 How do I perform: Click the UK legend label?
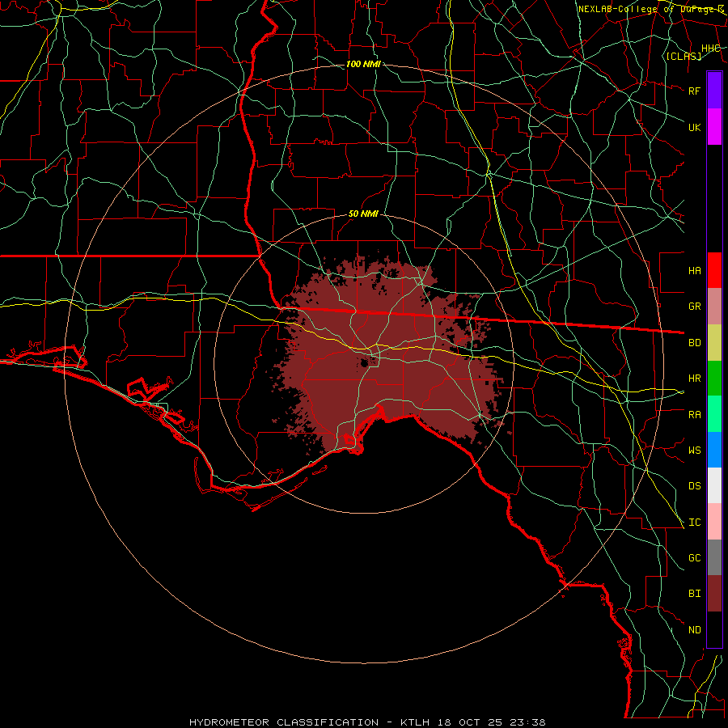(695, 127)
